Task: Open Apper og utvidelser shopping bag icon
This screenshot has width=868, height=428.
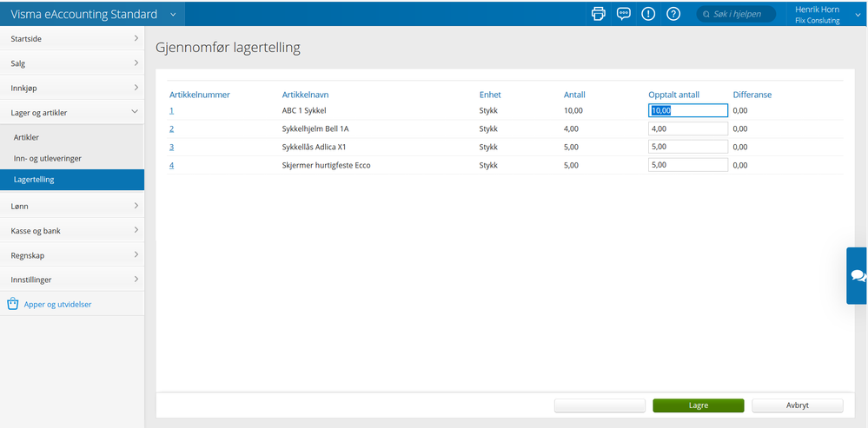Action: [13, 304]
